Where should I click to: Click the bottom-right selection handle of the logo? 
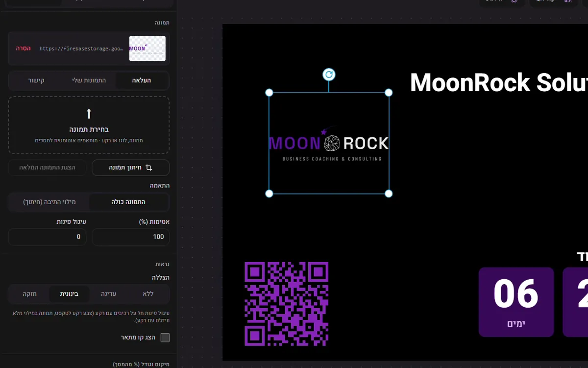[x=389, y=193]
